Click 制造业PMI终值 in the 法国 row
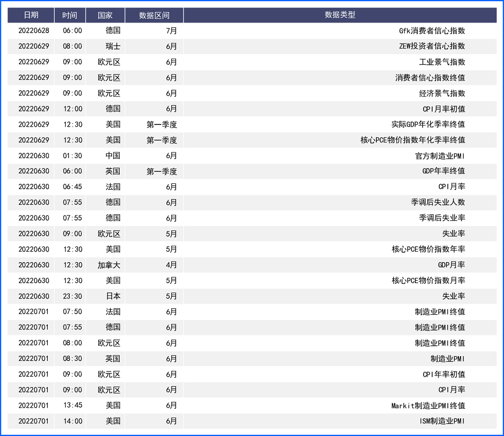The width and height of the screenshot is (504, 436). click(x=440, y=312)
